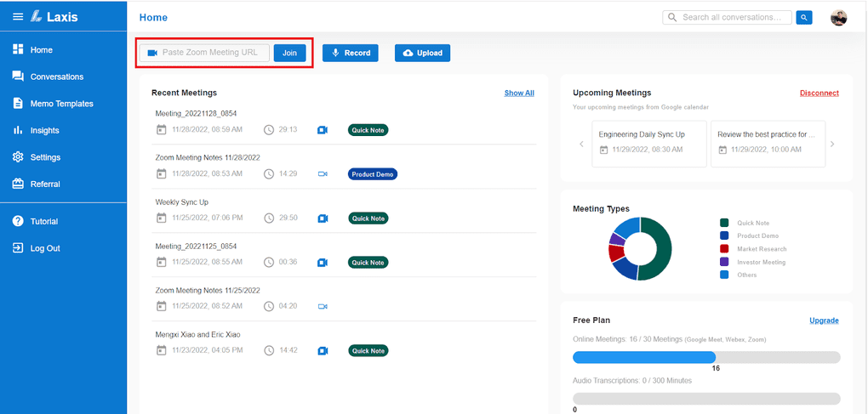Go to previous upcoming meetings with left chevron
The image size is (868, 414).
[x=582, y=144]
